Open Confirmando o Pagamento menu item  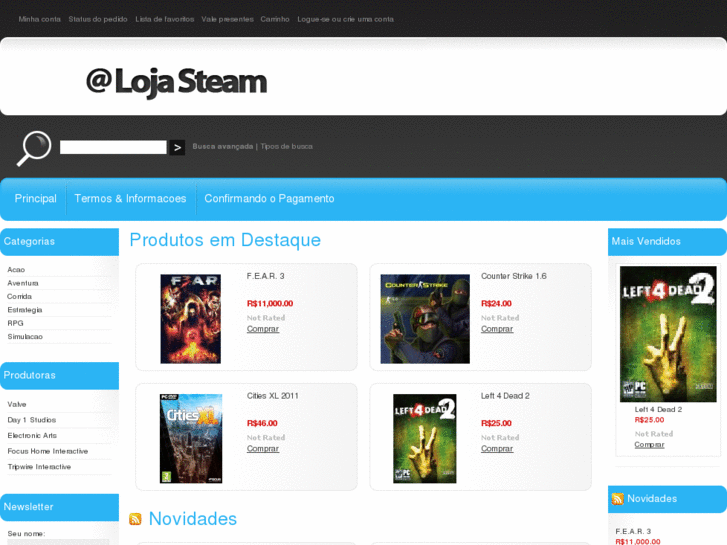pos(269,199)
